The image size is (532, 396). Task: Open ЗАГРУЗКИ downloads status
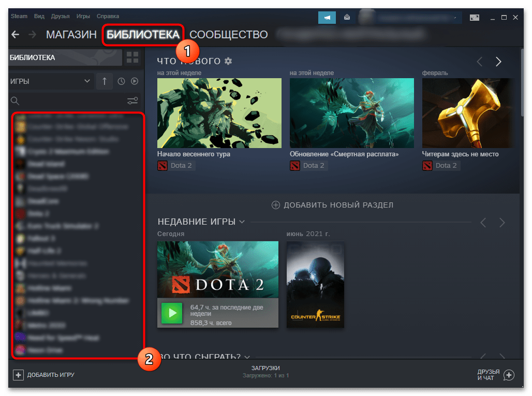click(x=265, y=372)
